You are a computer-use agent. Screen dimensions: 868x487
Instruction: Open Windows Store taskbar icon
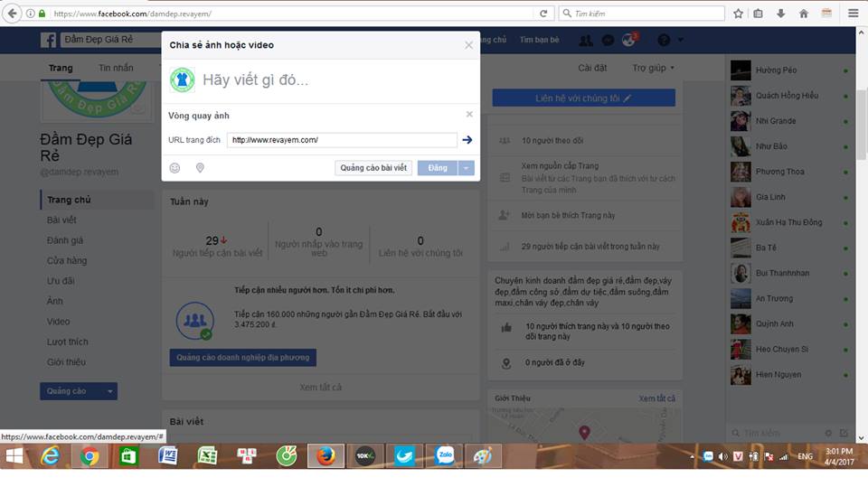[x=128, y=456]
